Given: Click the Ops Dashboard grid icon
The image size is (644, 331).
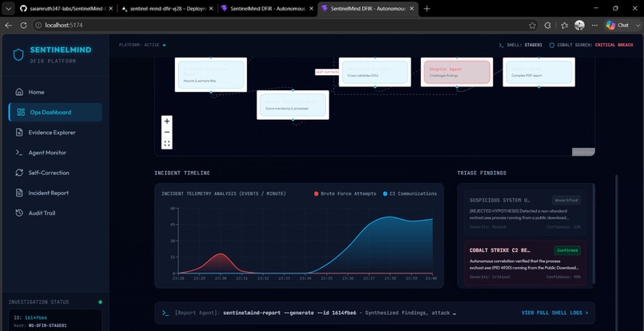Looking at the screenshot, I should click(x=21, y=112).
